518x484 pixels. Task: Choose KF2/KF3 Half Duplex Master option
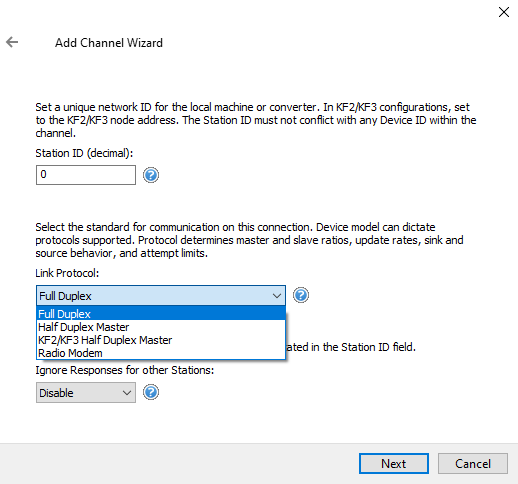(x=161, y=340)
